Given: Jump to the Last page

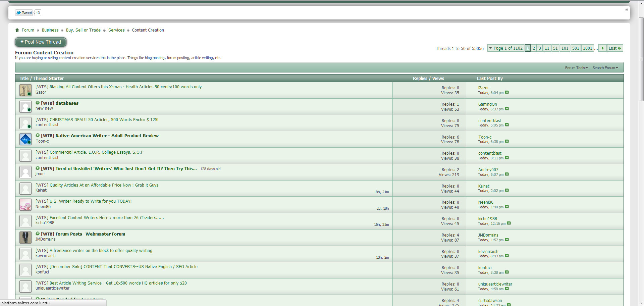Looking at the screenshot, I should [615, 48].
